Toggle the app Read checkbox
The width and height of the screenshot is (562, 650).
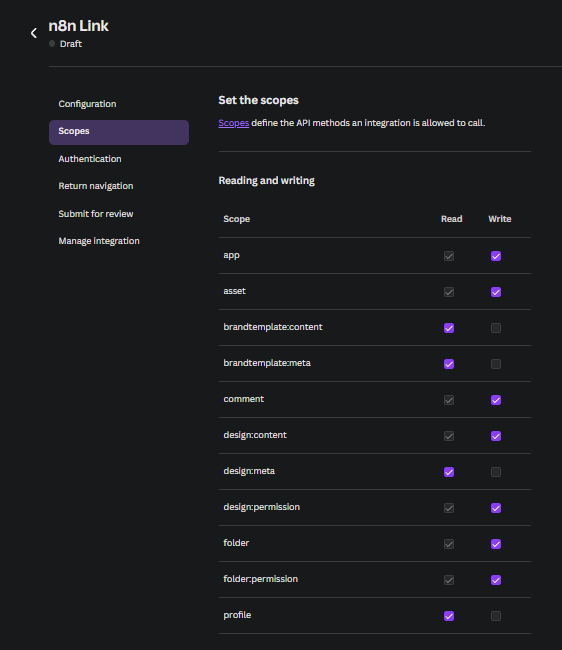click(449, 256)
